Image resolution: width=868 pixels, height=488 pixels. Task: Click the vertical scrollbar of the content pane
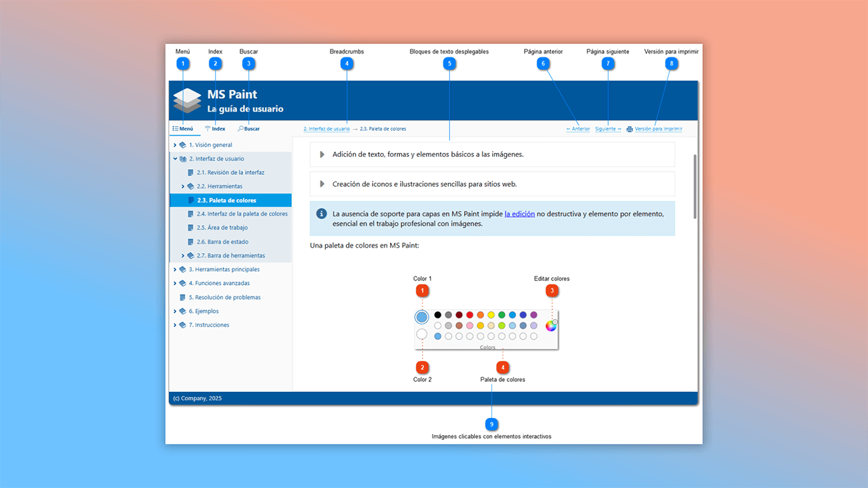694,187
